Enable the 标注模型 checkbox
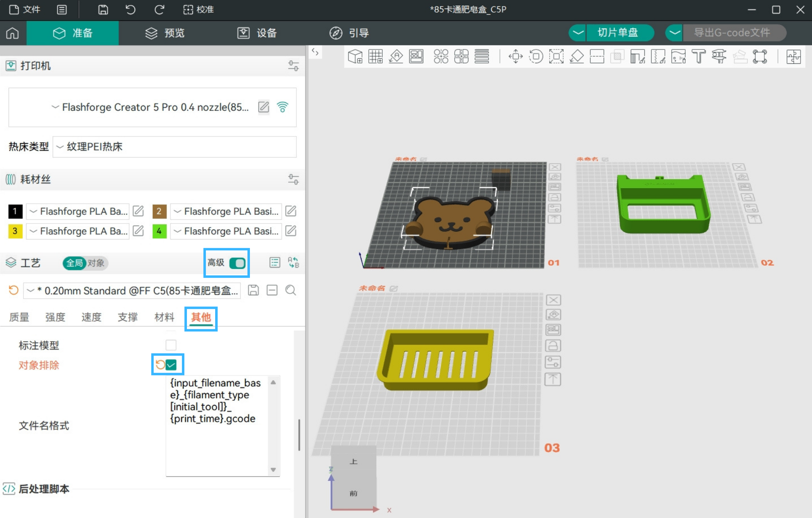The image size is (812, 518). (171, 345)
